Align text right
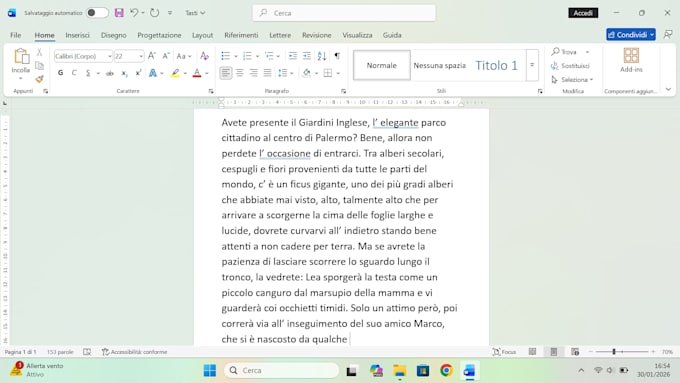 [253, 73]
